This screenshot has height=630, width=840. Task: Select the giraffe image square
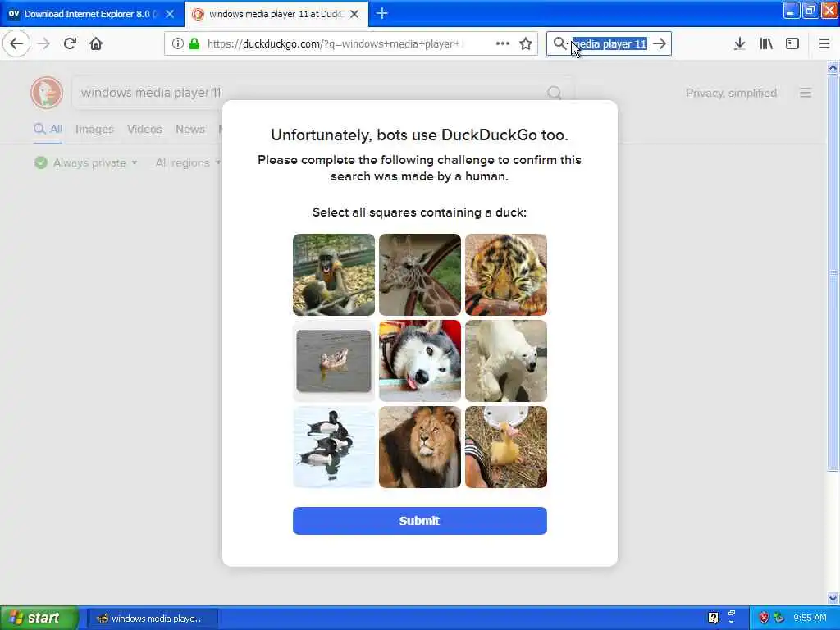coord(420,275)
